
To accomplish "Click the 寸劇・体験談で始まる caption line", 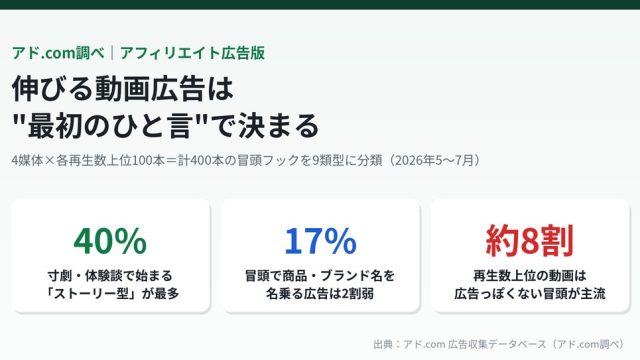I will click(x=110, y=276).
